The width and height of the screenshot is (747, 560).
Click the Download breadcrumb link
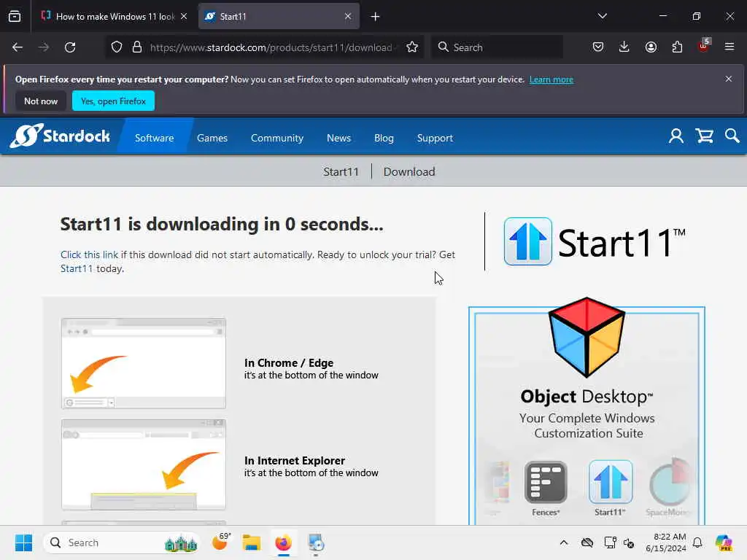409,172
